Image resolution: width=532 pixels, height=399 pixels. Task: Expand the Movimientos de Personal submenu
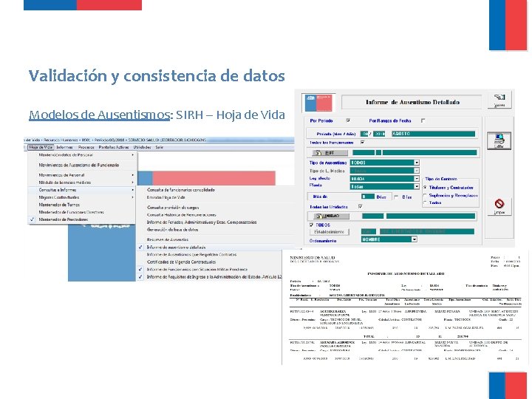point(83,175)
